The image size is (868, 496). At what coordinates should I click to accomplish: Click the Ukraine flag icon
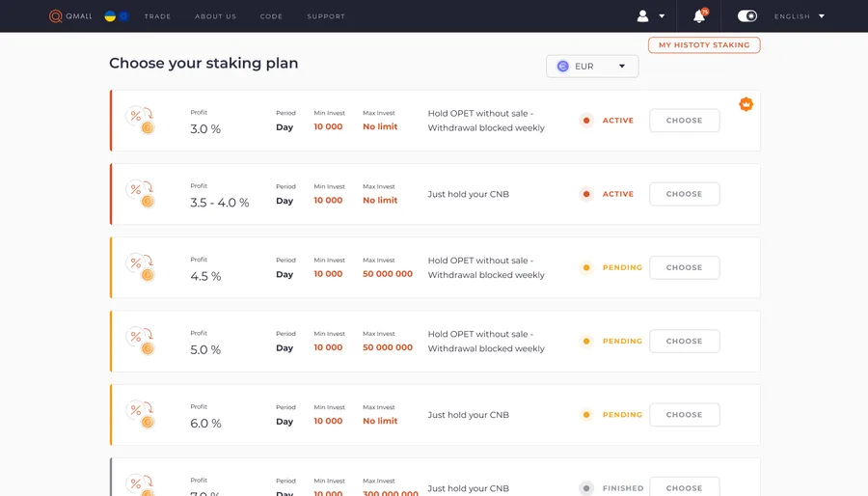click(110, 16)
